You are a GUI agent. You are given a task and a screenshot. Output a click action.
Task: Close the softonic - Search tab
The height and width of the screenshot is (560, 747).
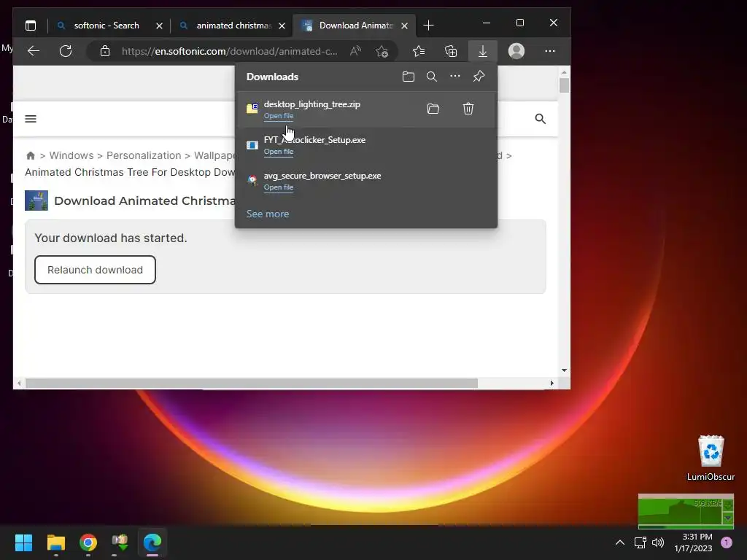point(159,26)
